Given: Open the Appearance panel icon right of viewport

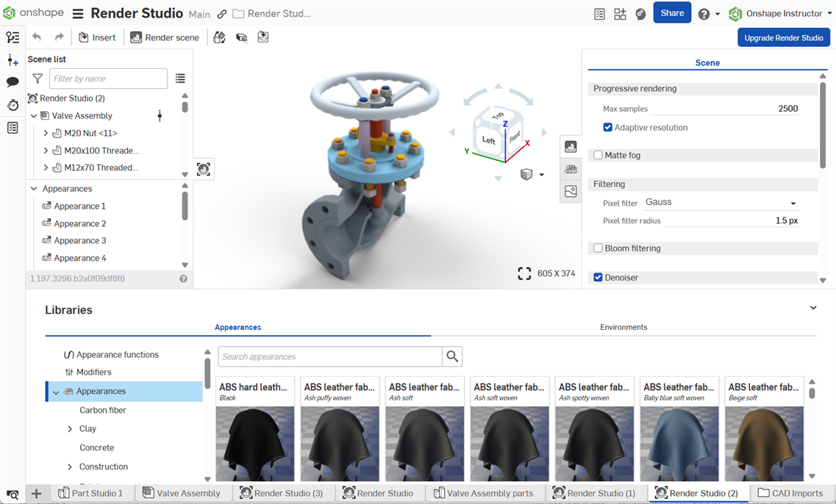Looking at the screenshot, I should tap(571, 170).
